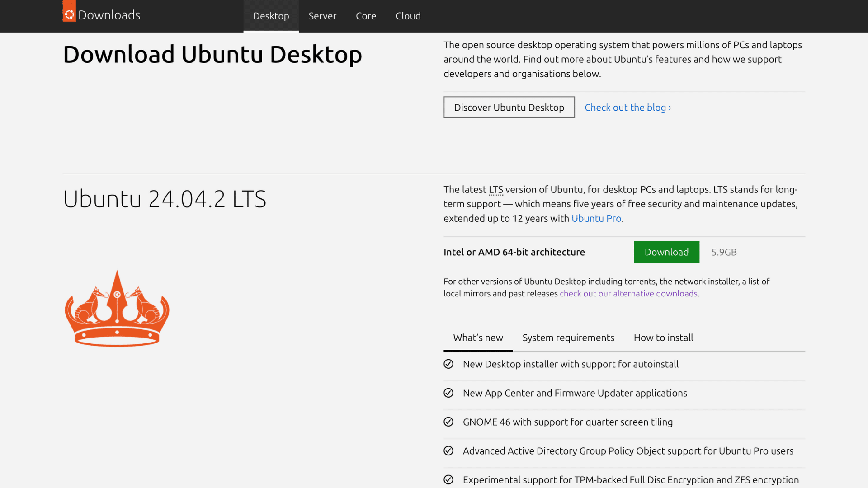Screen dimensions: 868x488
Task: Open the alternative downloads link
Action: tap(628, 294)
